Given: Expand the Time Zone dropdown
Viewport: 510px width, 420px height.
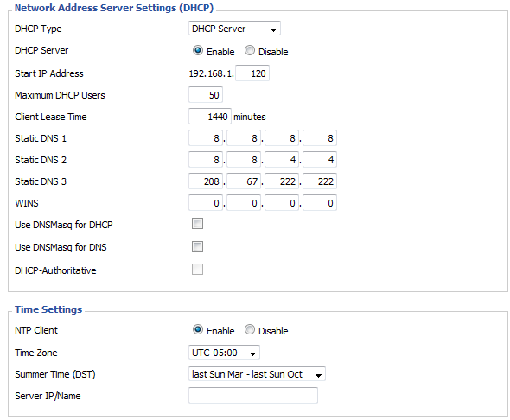Looking at the screenshot, I should pos(224,353).
